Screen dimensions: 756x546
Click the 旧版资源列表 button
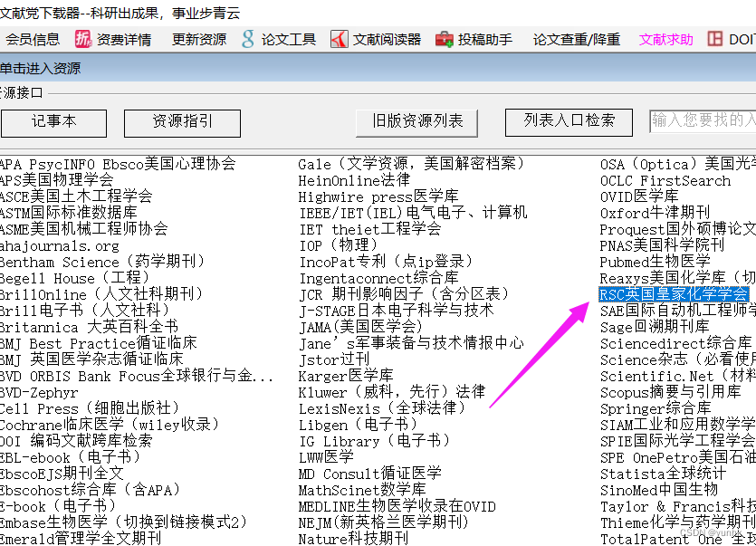click(x=416, y=123)
